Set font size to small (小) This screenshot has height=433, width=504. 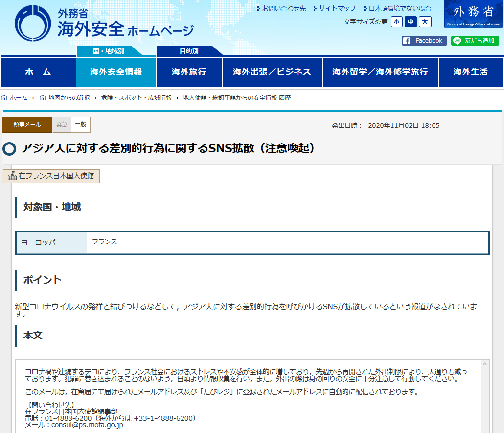[397, 22]
